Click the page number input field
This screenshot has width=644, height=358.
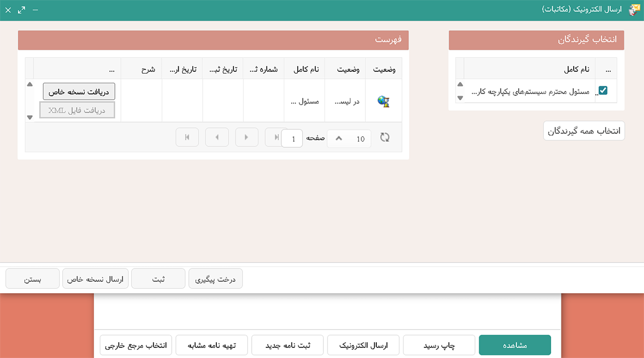click(x=292, y=138)
